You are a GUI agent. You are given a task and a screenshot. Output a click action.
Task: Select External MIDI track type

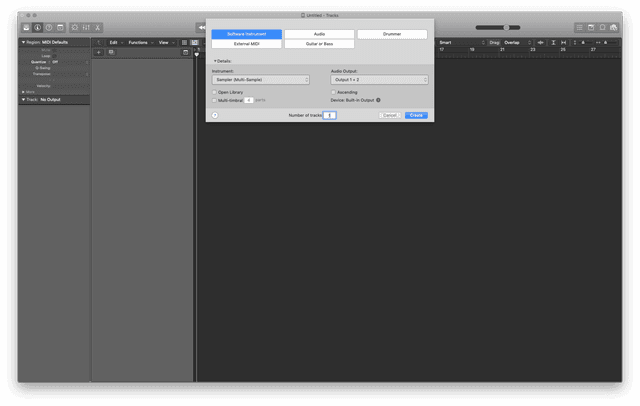point(247,44)
